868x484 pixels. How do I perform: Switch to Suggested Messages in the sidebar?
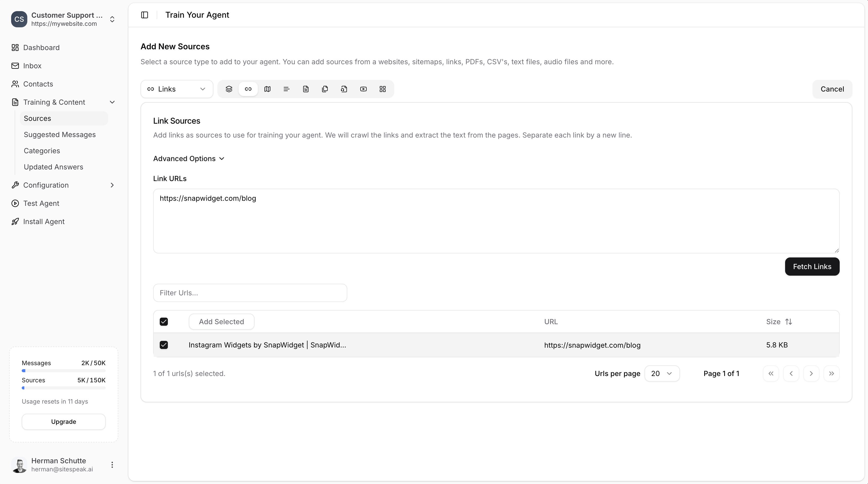[60, 134]
